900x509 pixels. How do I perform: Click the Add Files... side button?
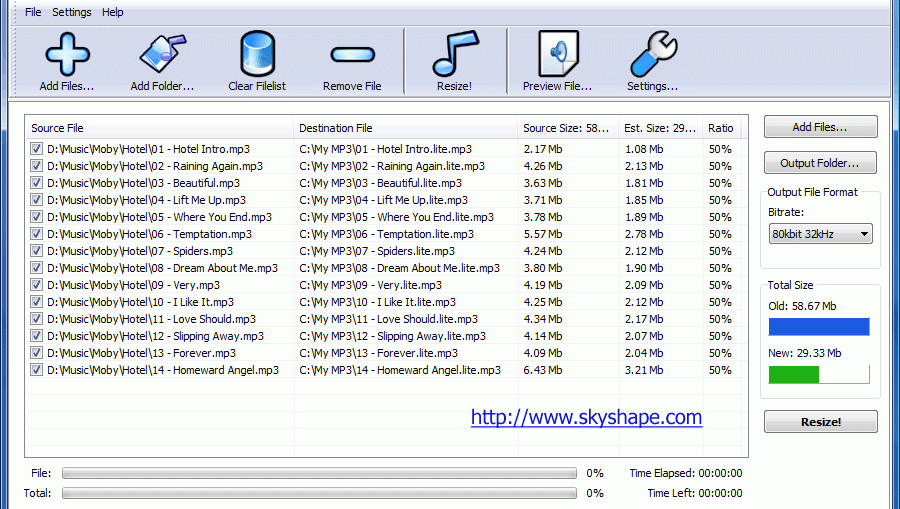pyautogui.click(x=820, y=127)
